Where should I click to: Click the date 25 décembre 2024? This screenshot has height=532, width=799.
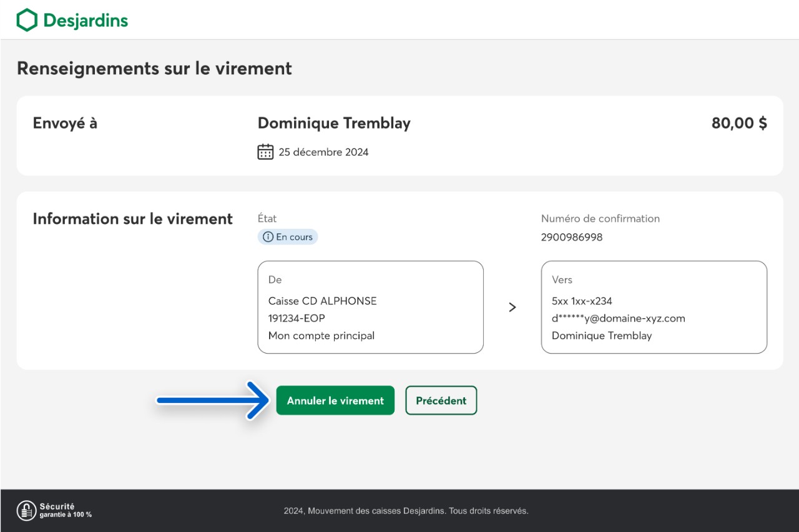pos(323,152)
